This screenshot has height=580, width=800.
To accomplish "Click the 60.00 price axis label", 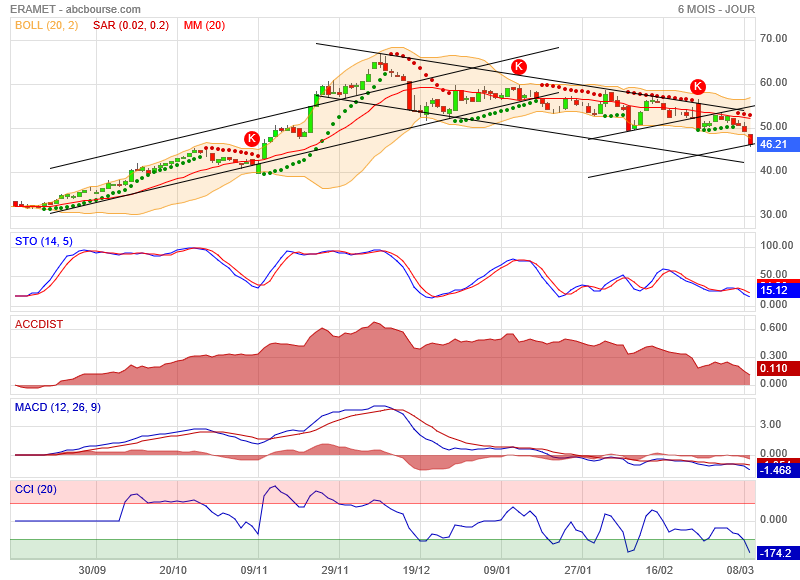I will 773,82.
